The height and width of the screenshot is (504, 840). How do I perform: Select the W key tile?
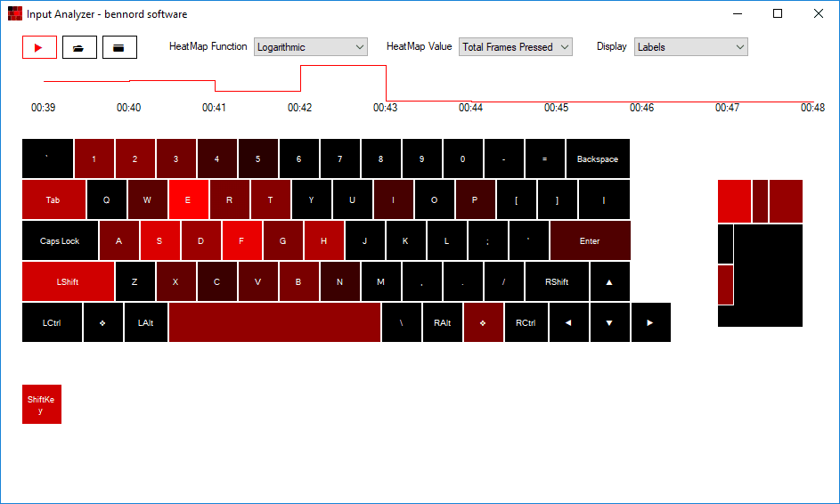click(x=147, y=199)
